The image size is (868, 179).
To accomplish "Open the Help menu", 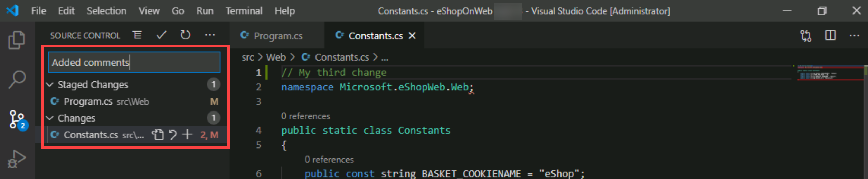I will 285,11.
